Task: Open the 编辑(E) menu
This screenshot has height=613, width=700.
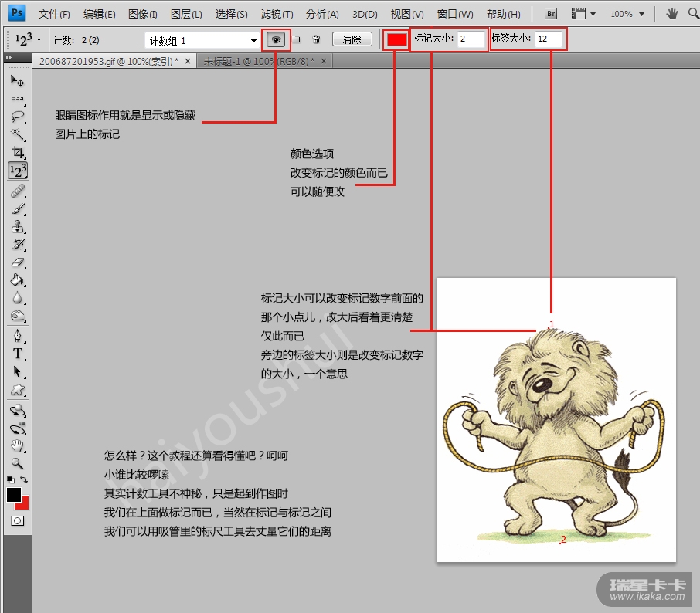Action: [99, 14]
